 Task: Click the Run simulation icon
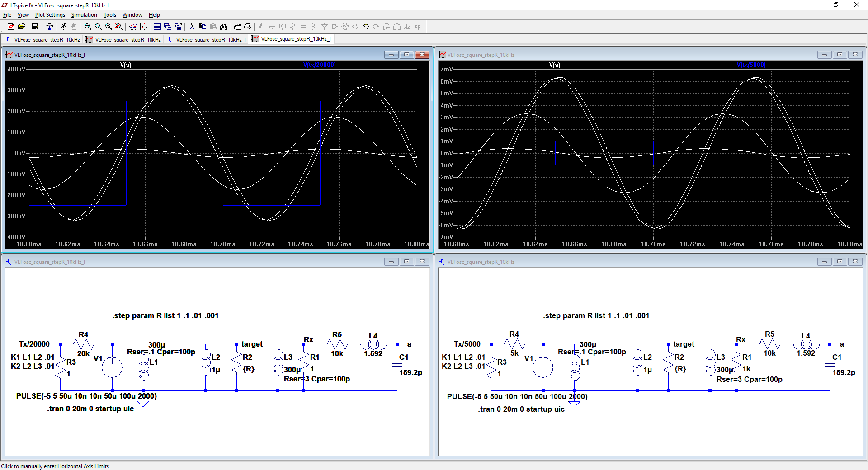63,27
